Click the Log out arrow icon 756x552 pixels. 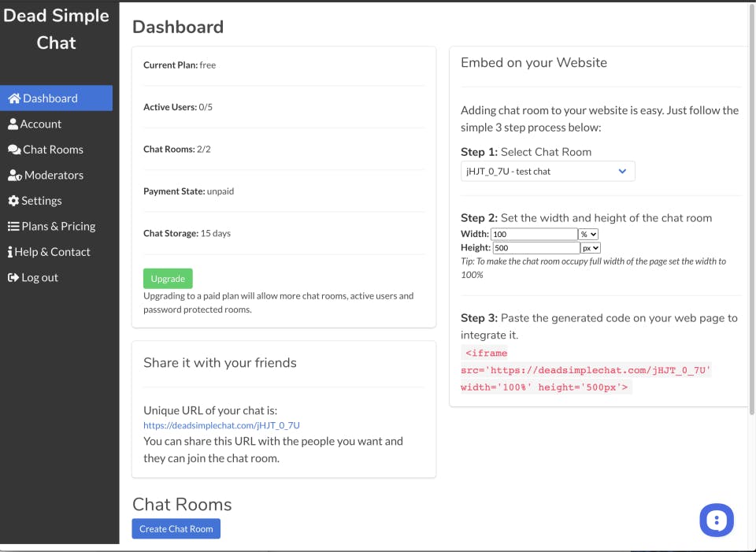coord(13,278)
